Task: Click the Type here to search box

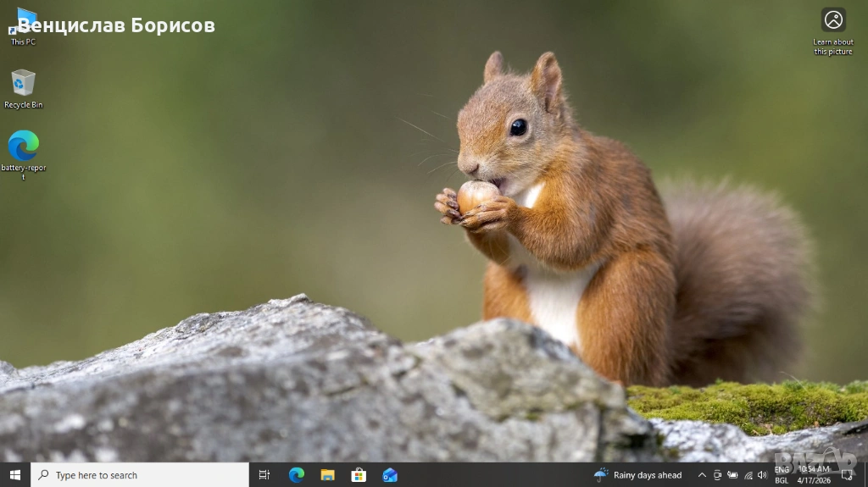Action: [x=140, y=475]
